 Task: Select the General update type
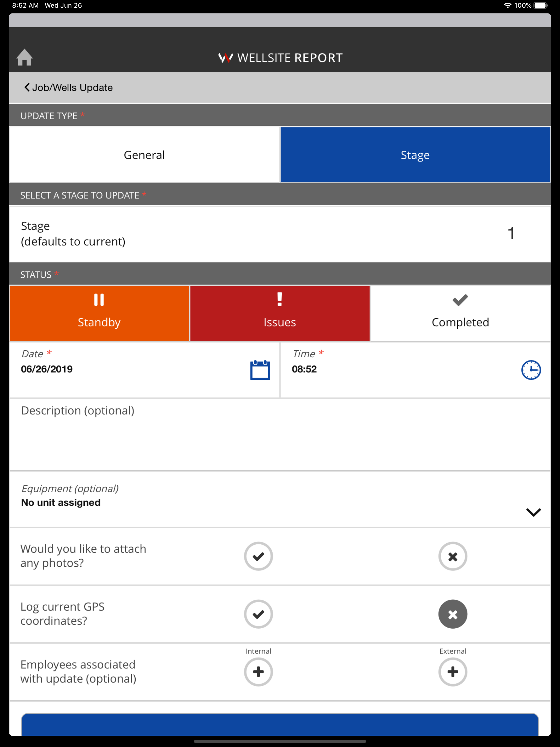pos(145,155)
